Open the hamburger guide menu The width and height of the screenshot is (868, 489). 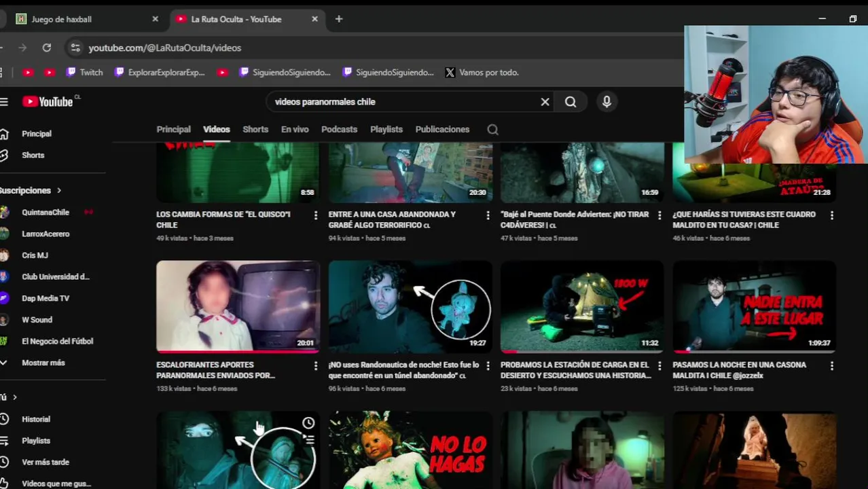4,102
